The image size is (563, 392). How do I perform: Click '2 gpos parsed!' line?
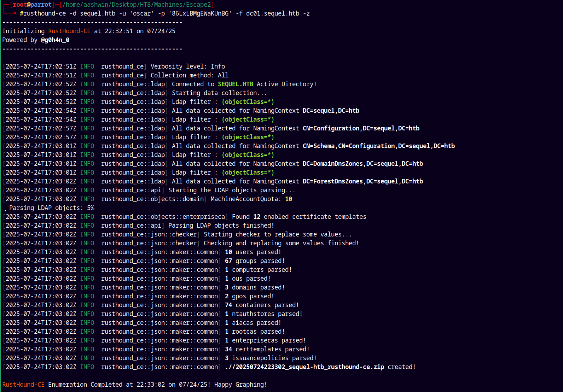click(x=249, y=296)
